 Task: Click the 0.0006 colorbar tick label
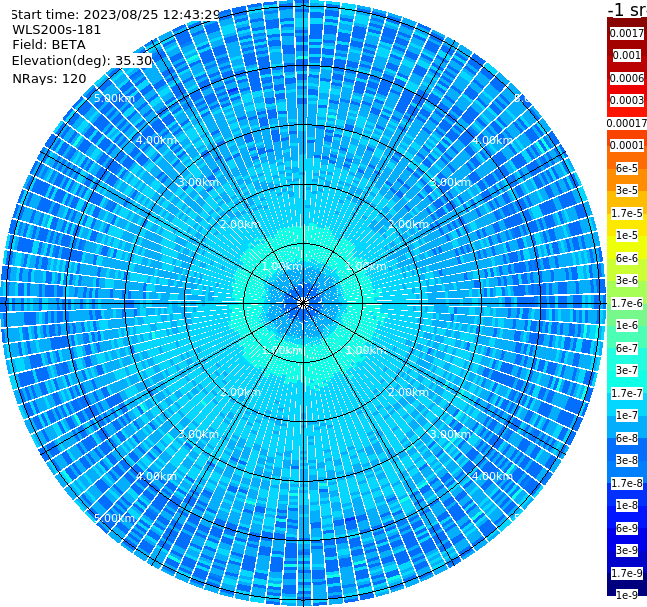tap(627, 78)
